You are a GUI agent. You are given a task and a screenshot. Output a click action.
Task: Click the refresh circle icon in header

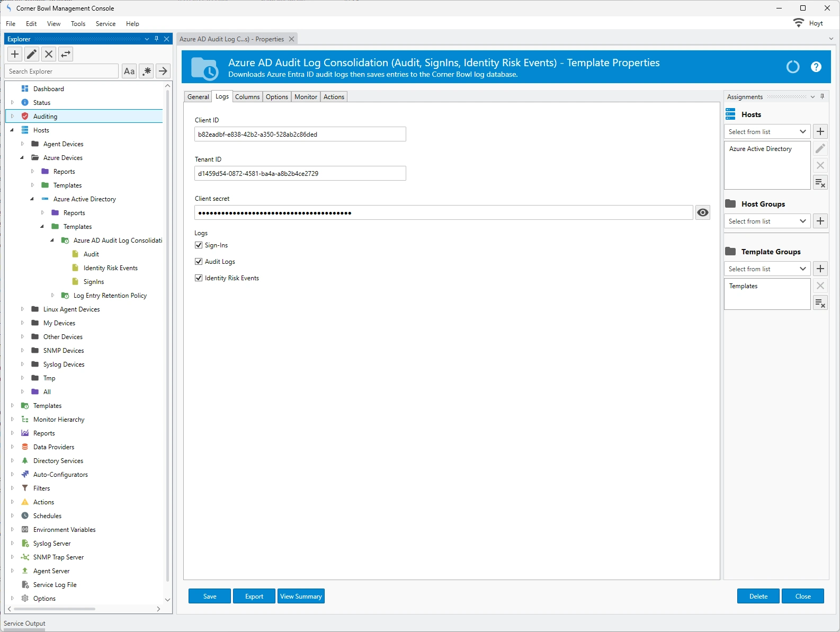tap(792, 67)
